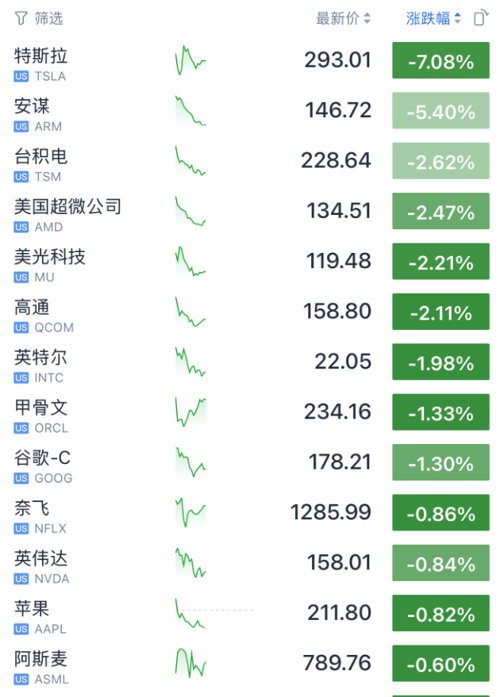Viewport: 500px width, 697px height.
Task: Click Apple AAPL US badge icon
Action: click(21, 629)
